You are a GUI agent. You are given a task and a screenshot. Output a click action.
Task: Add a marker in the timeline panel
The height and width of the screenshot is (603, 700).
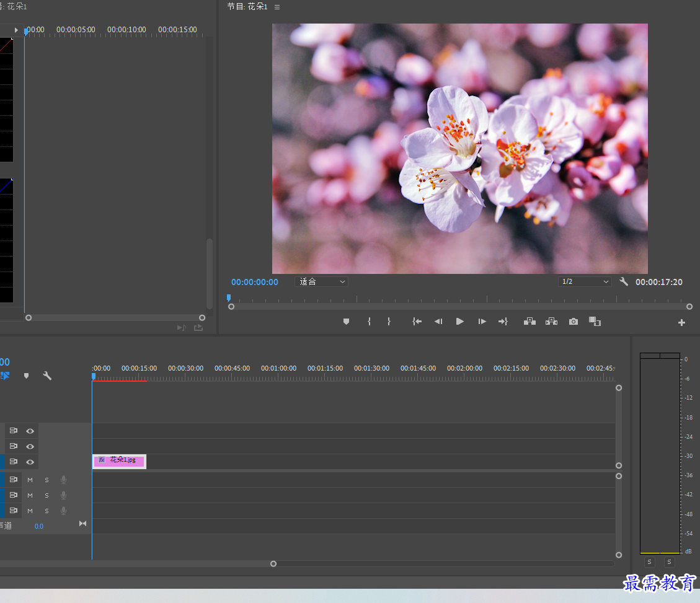point(26,376)
